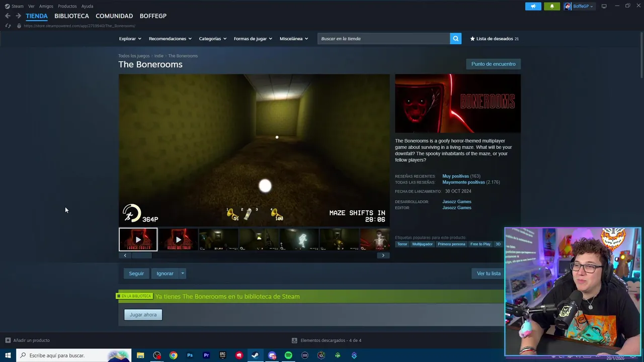Click the BoffeGP profile avatar

(x=568, y=6)
